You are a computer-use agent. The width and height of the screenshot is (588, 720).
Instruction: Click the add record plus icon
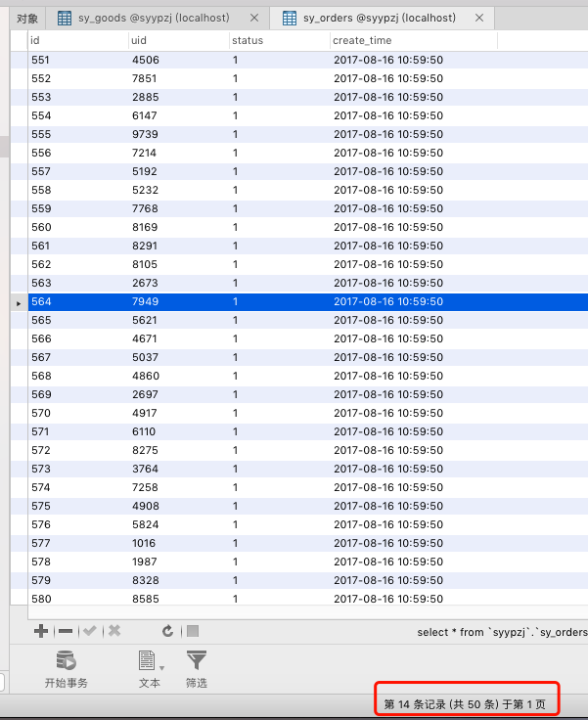point(41,632)
